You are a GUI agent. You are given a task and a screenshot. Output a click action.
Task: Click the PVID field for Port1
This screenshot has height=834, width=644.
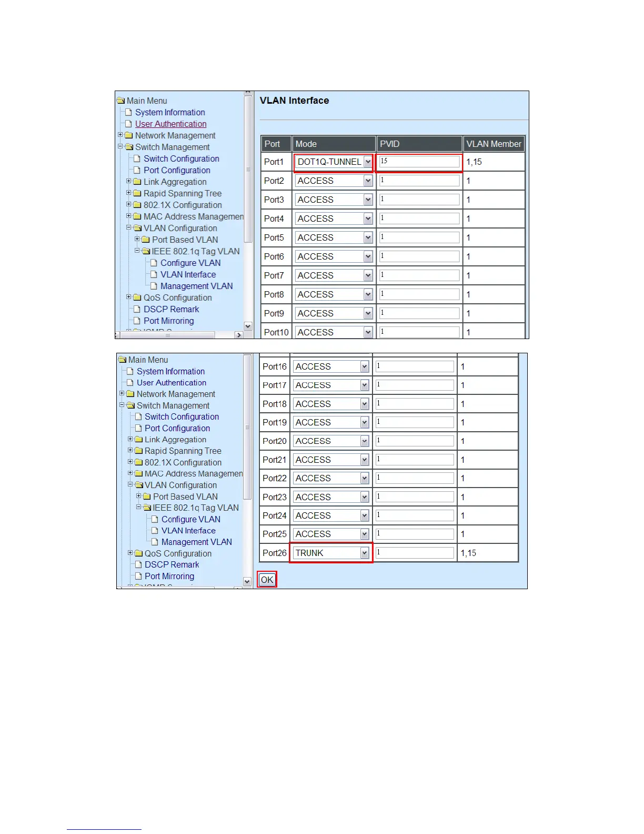(x=419, y=162)
